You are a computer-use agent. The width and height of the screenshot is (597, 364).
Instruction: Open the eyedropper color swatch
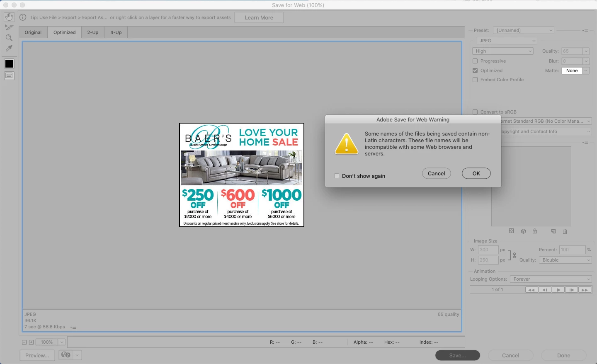(9, 63)
